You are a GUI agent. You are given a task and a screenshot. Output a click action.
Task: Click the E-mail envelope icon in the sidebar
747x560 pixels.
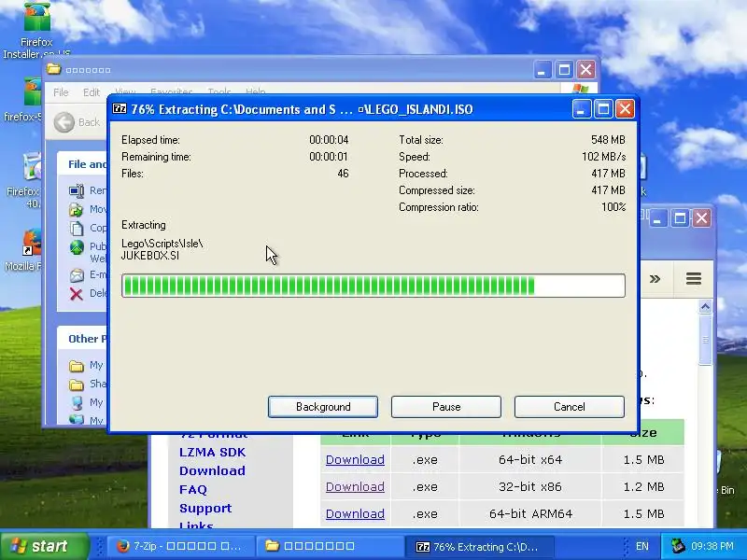pos(77,274)
